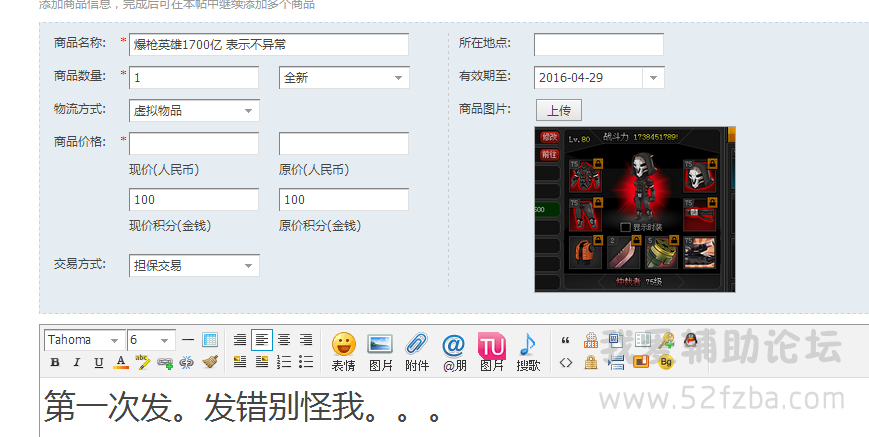Center align the text
This screenshot has width=869, height=437.
(284, 340)
